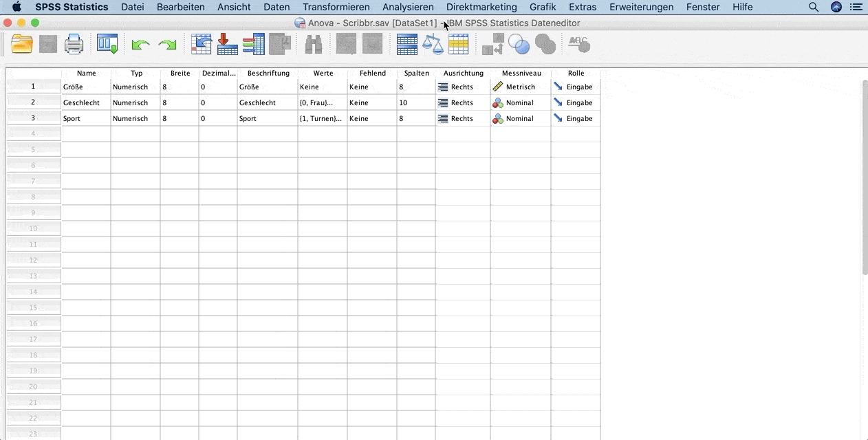Click the green Undo arrow icon
This screenshot has height=440, width=868.
pyautogui.click(x=140, y=45)
